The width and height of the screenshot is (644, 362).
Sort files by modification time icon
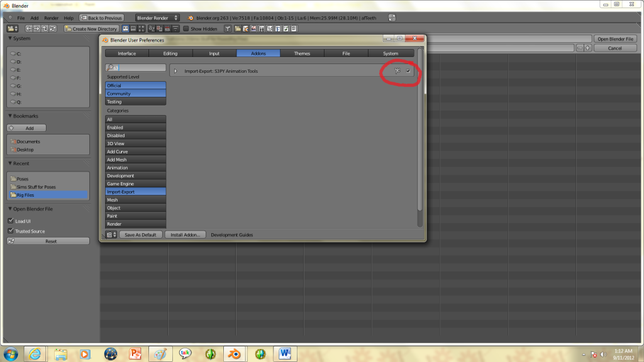click(x=167, y=29)
